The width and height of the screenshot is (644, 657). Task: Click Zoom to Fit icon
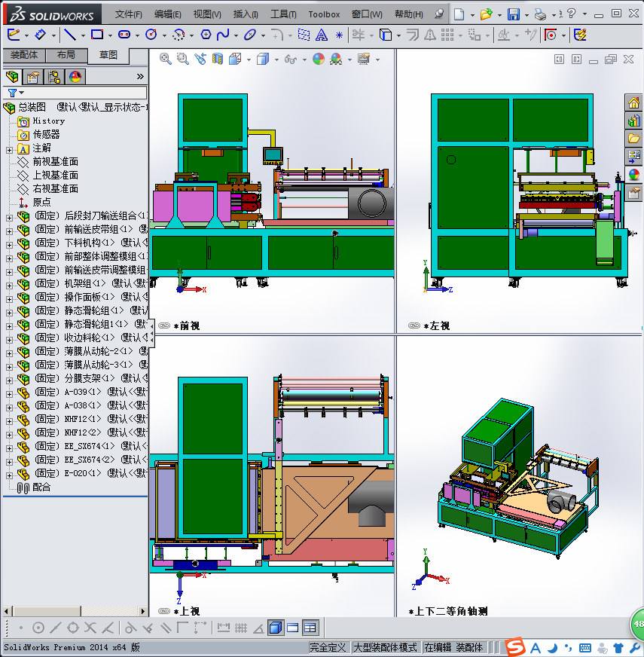166,59
